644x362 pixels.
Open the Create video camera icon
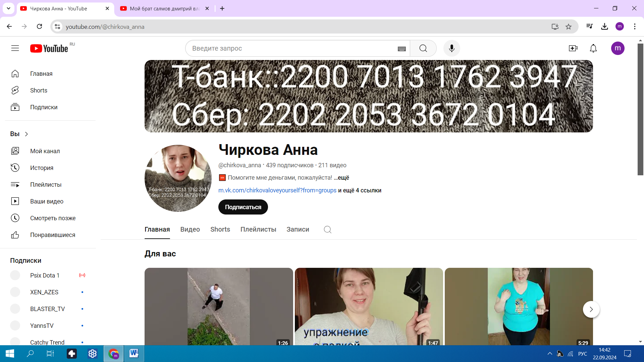[573, 48]
